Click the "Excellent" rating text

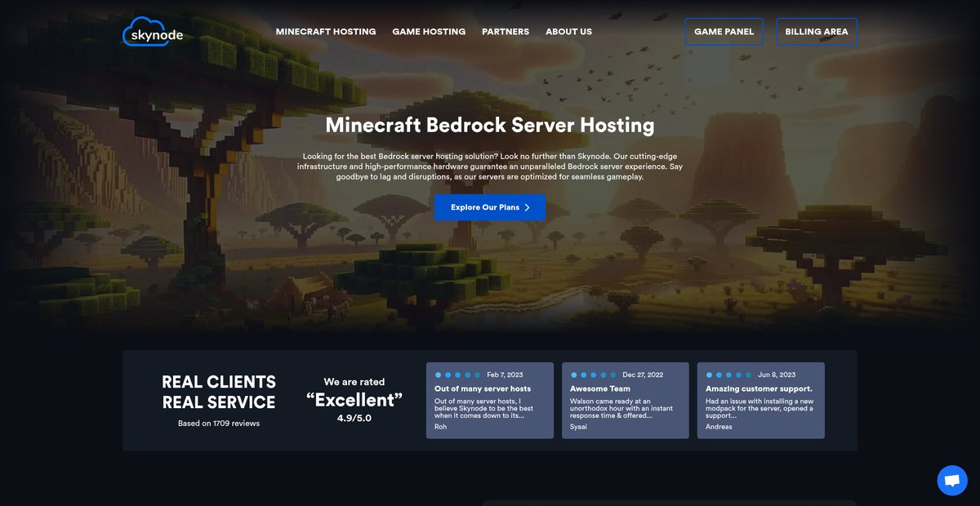click(354, 400)
